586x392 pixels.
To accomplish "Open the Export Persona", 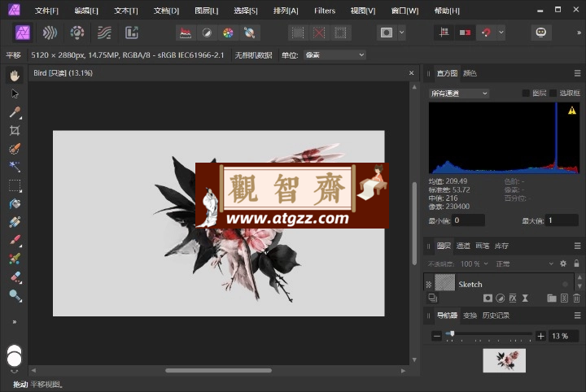I will click(132, 33).
